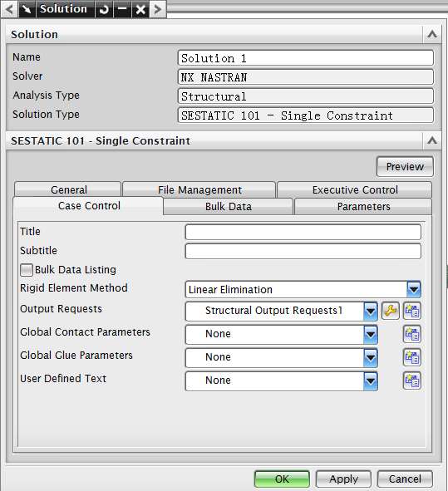The width and height of the screenshot is (448, 491).
Task: Switch to the Bulk Data tab
Action: tap(229, 207)
